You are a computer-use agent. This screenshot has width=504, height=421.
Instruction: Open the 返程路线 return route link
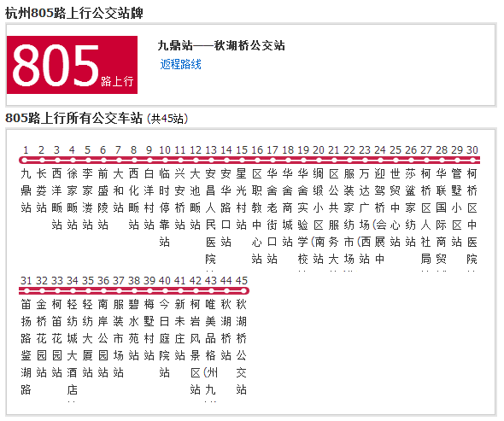180,64
